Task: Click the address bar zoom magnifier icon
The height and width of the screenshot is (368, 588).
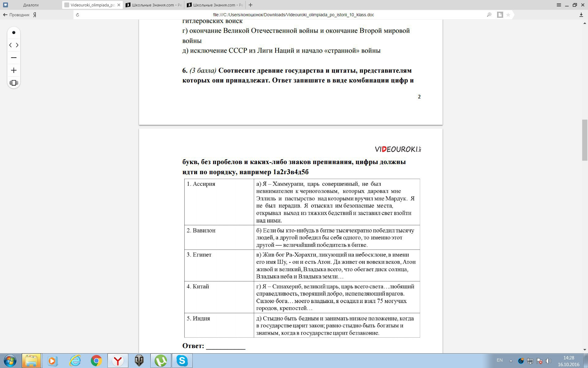Action: pyautogui.click(x=489, y=15)
